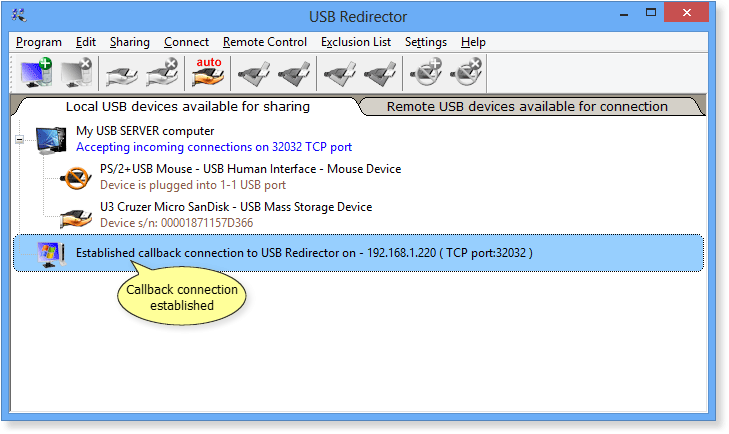Toggle the auto share USB devices icon

(x=208, y=73)
